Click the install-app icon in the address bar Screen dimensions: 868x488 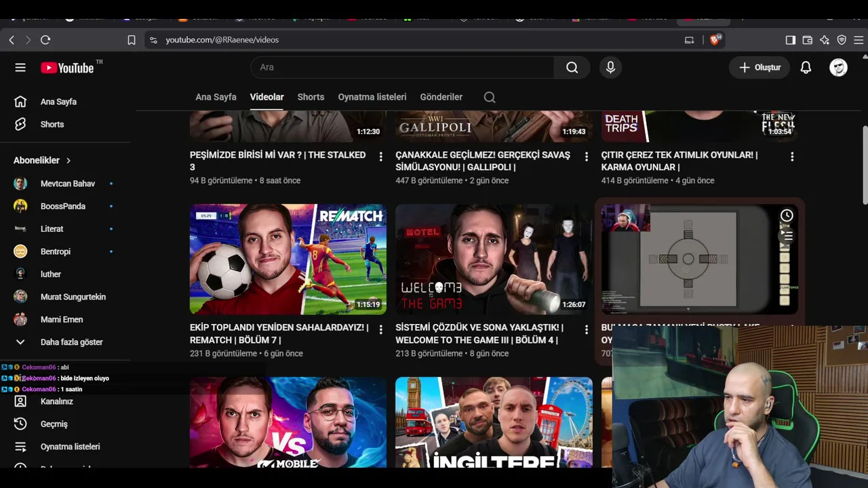tap(689, 40)
